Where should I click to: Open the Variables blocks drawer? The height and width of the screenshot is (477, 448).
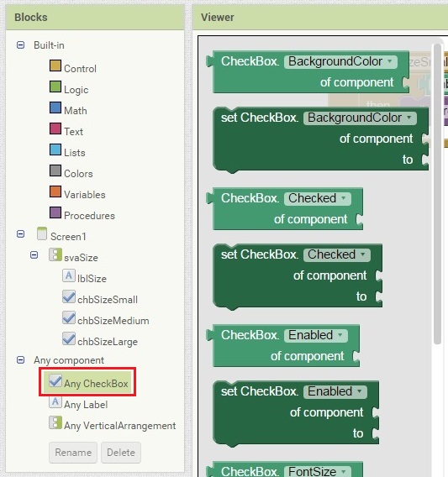[85, 195]
